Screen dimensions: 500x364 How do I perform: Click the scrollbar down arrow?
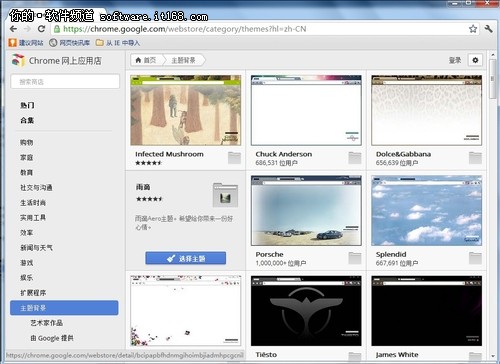pos(492,356)
